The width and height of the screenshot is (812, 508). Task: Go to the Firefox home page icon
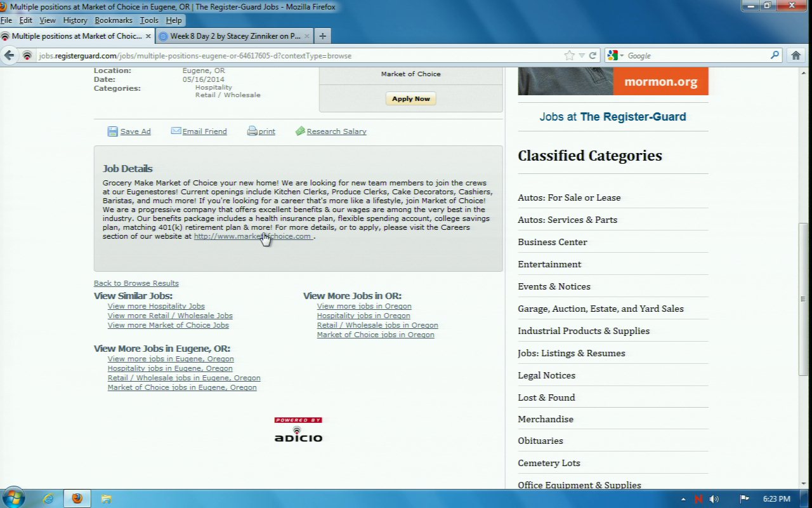coord(796,56)
